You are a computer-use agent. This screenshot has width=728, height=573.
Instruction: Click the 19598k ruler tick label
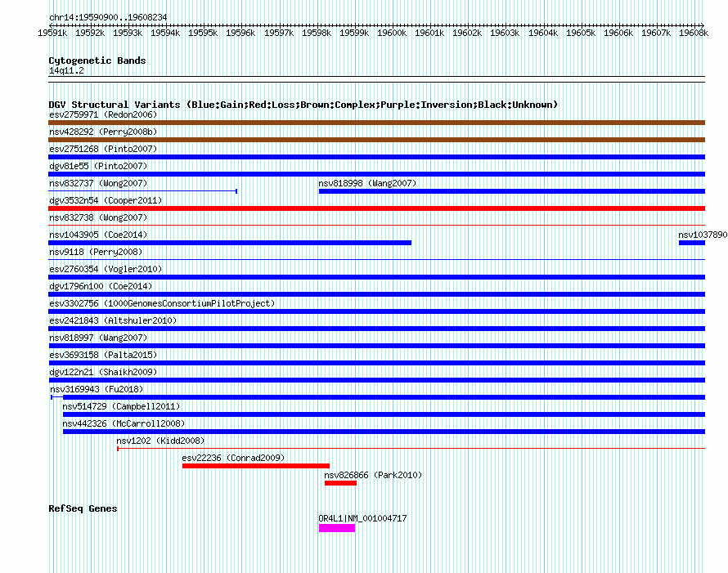click(x=317, y=33)
